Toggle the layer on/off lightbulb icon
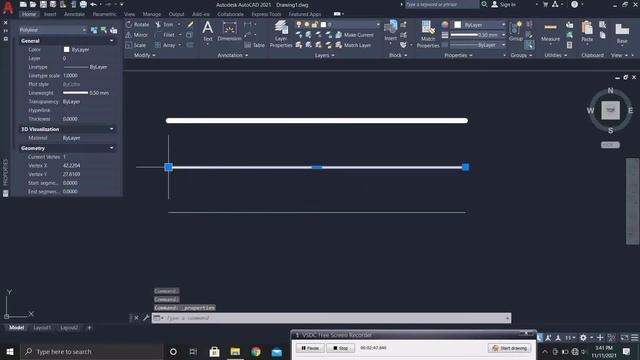 click(x=298, y=24)
